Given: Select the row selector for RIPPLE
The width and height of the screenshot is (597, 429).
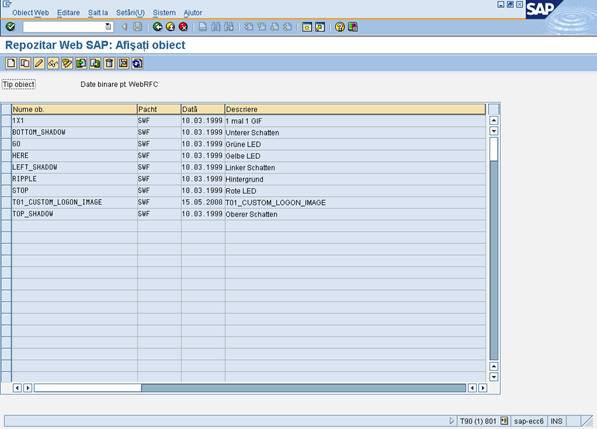Looking at the screenshot, I should tap(6, 179).
